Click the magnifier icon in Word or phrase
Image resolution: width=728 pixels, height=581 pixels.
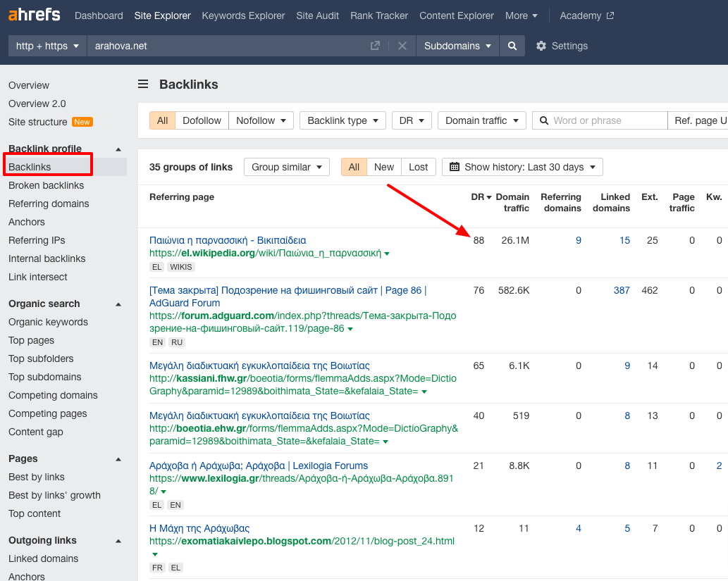pyautogui.click(x=543, y=120)
